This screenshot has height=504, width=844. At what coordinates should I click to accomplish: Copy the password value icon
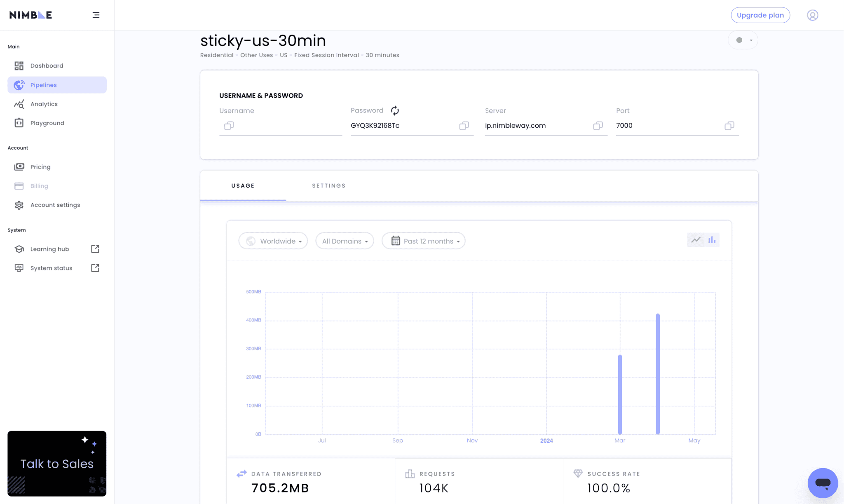point(464,126)
